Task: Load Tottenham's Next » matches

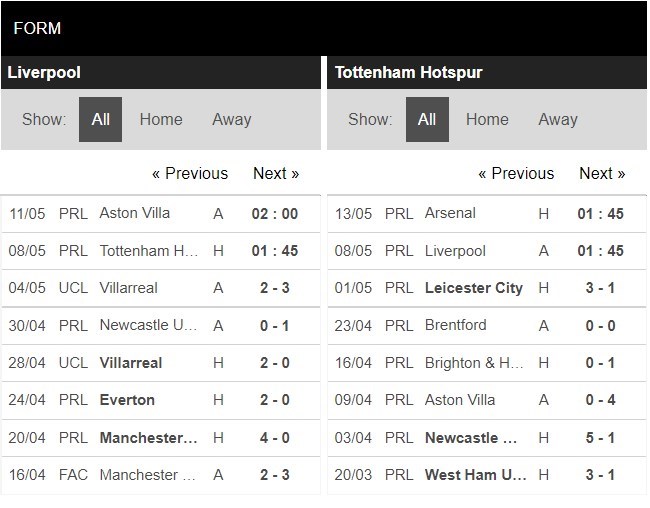Action: tap(602, 173)
